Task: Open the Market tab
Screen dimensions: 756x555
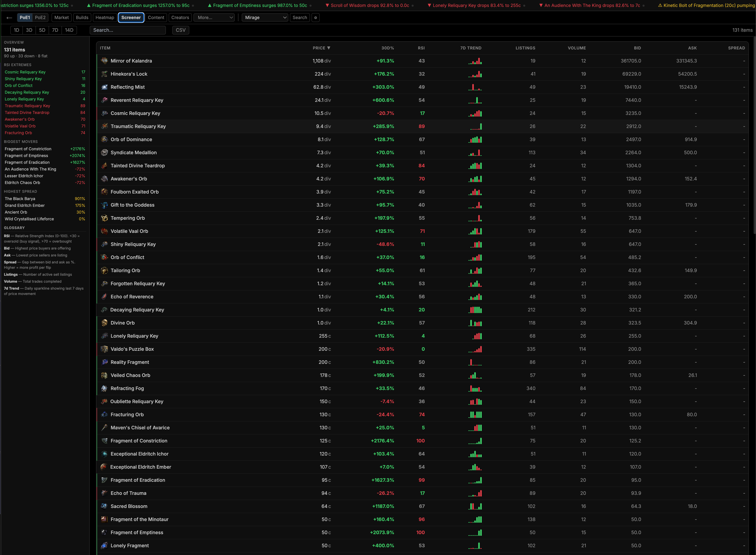Action: tap(62, 17)
